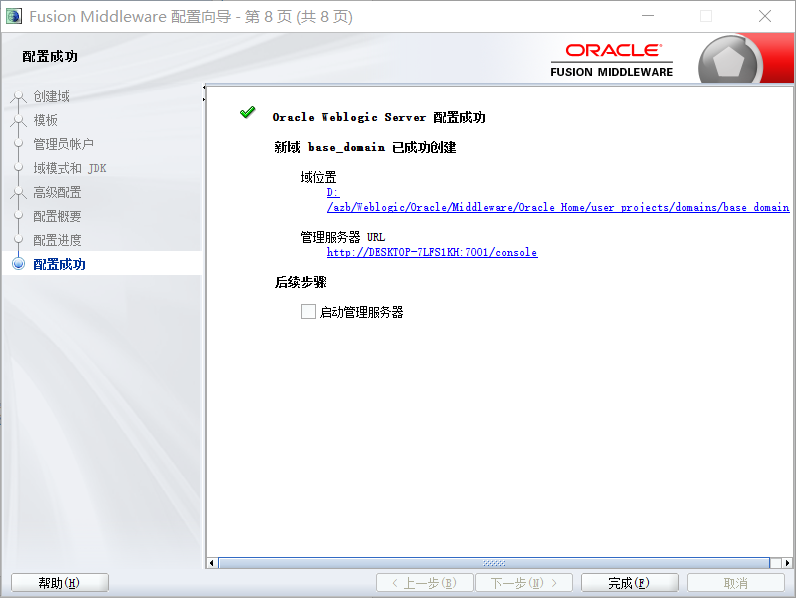Click the 完成(F) finish button
Screen dimensions: 796x598
pos(629,583)
